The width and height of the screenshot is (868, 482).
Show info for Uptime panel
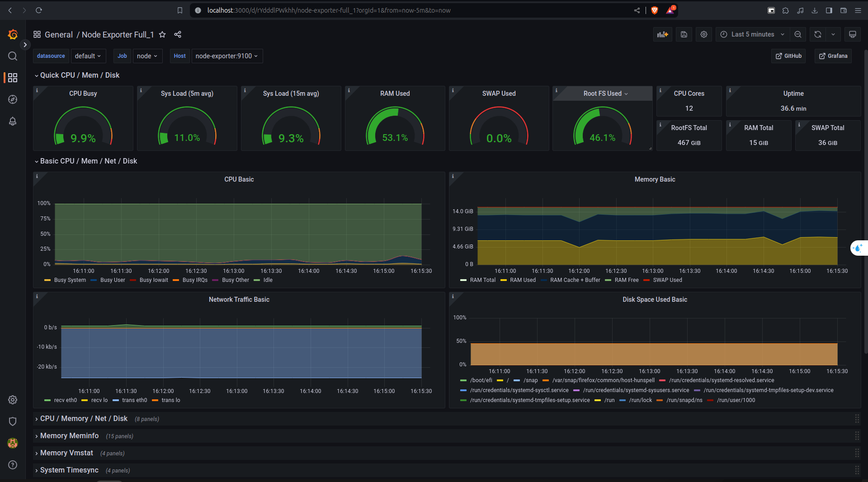[730, 90]
